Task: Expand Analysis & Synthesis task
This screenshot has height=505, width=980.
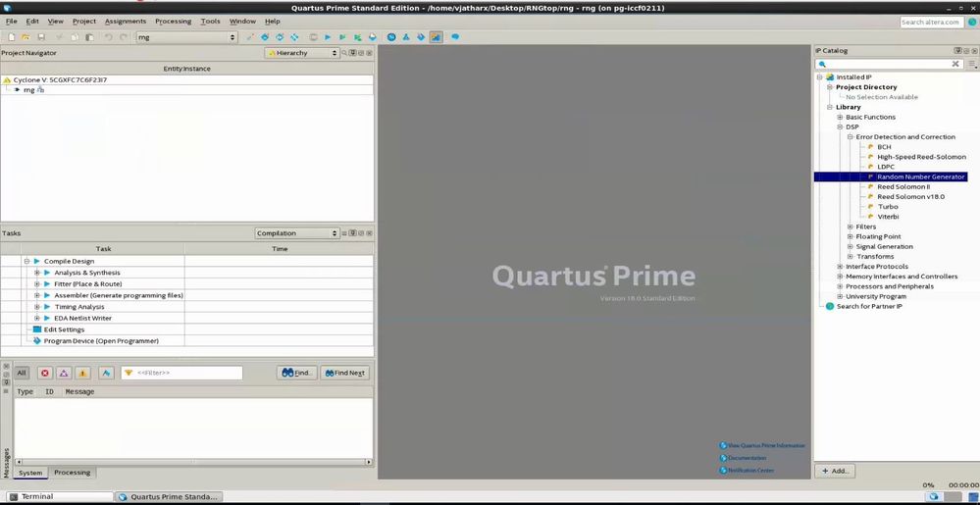Action: (x=37, y=273)
